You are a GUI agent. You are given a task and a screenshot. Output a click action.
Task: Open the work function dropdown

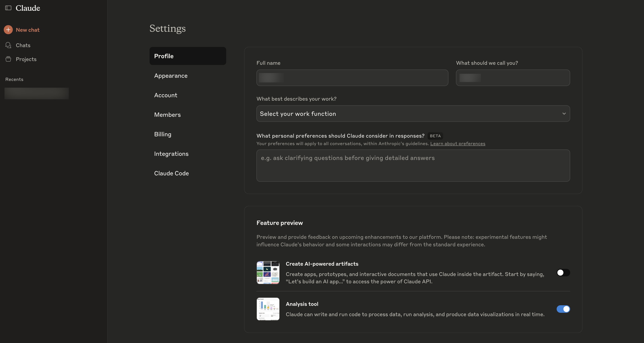413,114
